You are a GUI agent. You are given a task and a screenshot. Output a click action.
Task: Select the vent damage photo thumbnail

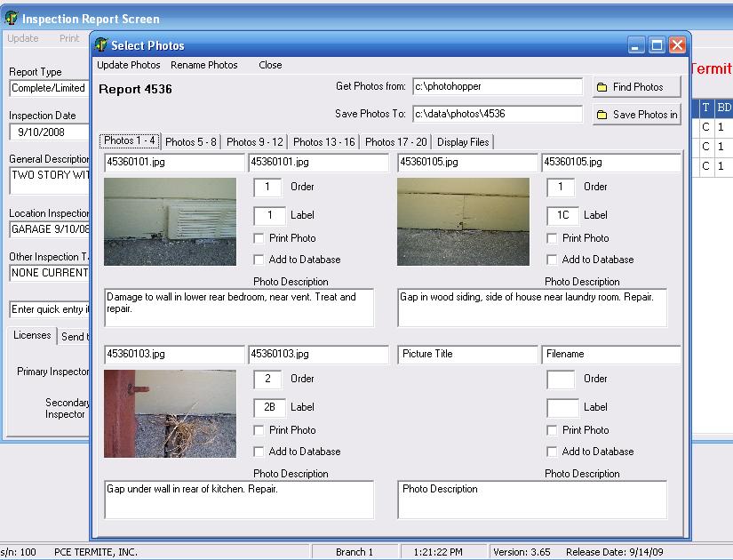pos(170,221)
